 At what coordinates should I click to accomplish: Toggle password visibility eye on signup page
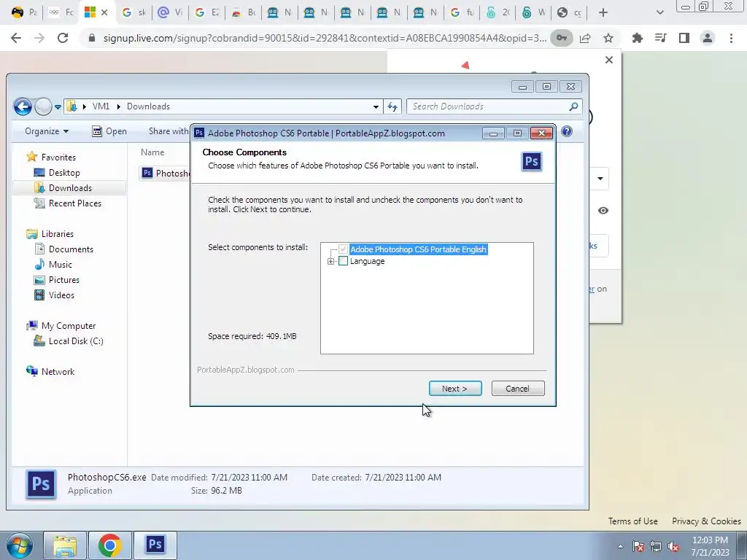coord(603,211)
